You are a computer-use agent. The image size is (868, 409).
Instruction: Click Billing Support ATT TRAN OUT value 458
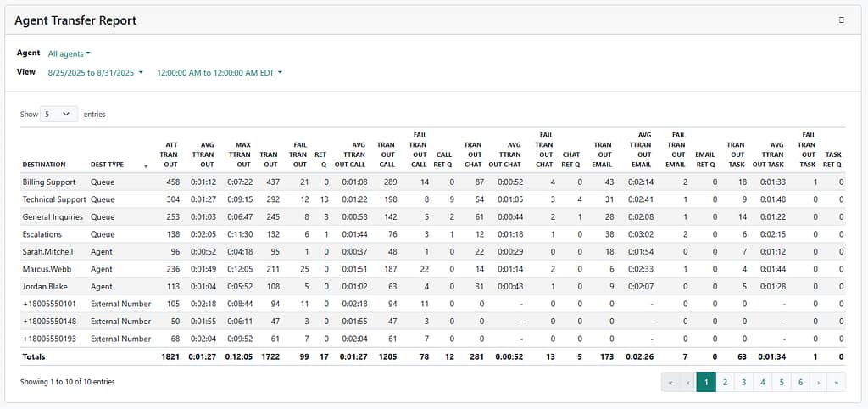pos(173,182)
